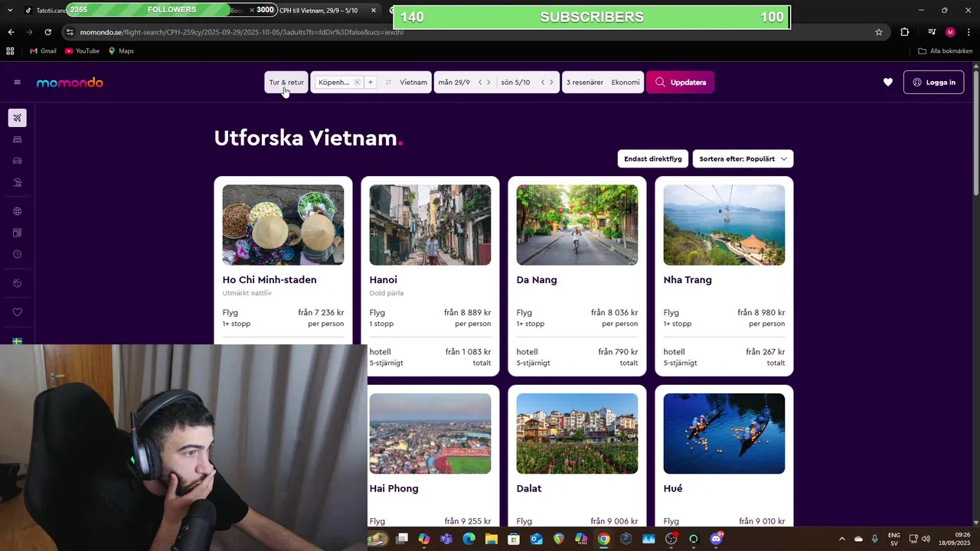The image size is (980, 551).
Task: Open File Explorer from taskbar
Action: pos(492,539)
